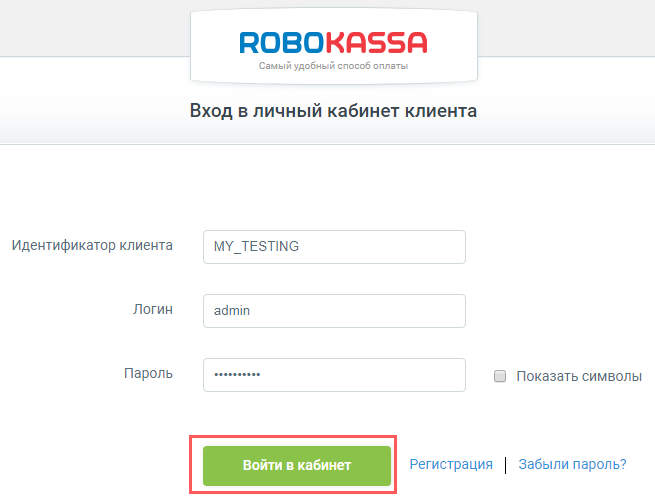Click the Показать символы label text
The width and height of the screenshot is (655, 503).
(x=579, y=376)
